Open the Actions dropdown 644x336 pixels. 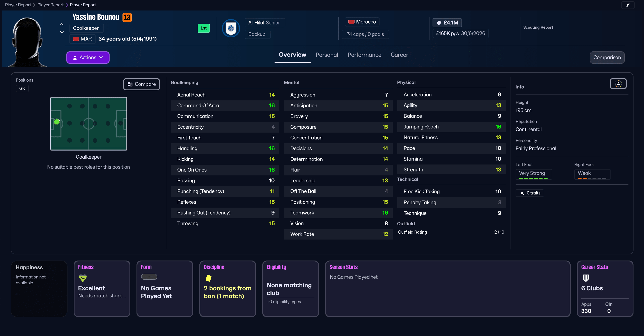(x=88, y=57)
